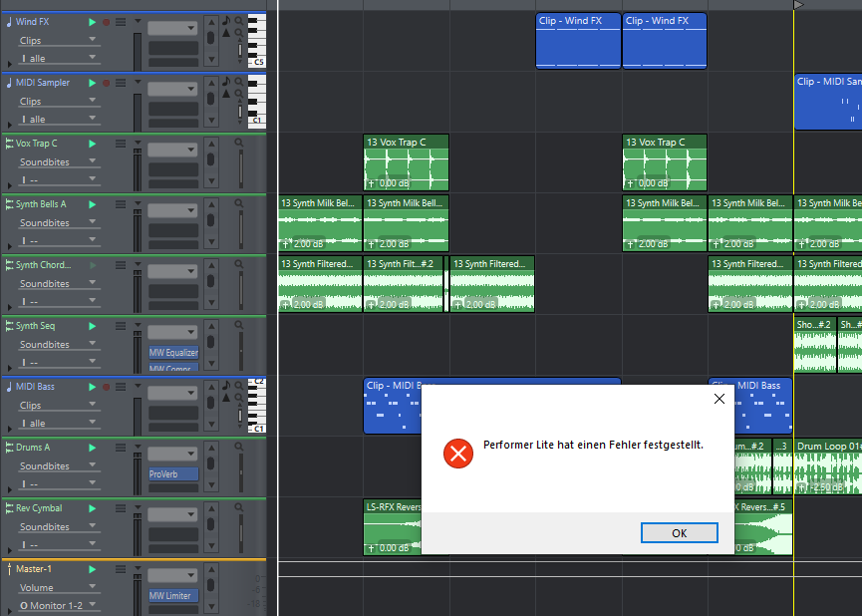Click the eighth-note icon on Wind FX track

226,21
